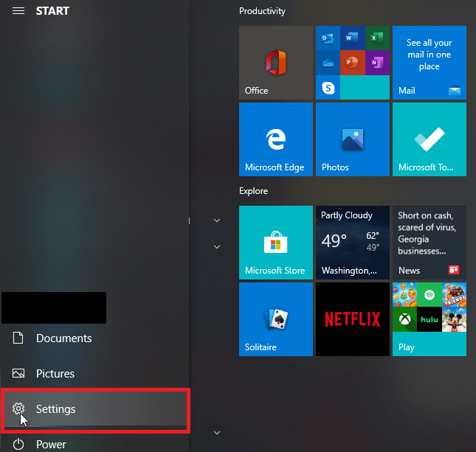Open the farm game in Play tile
The height and width of the screenshot is (452, 476).
pyautogui.click(x=404, y=294)
